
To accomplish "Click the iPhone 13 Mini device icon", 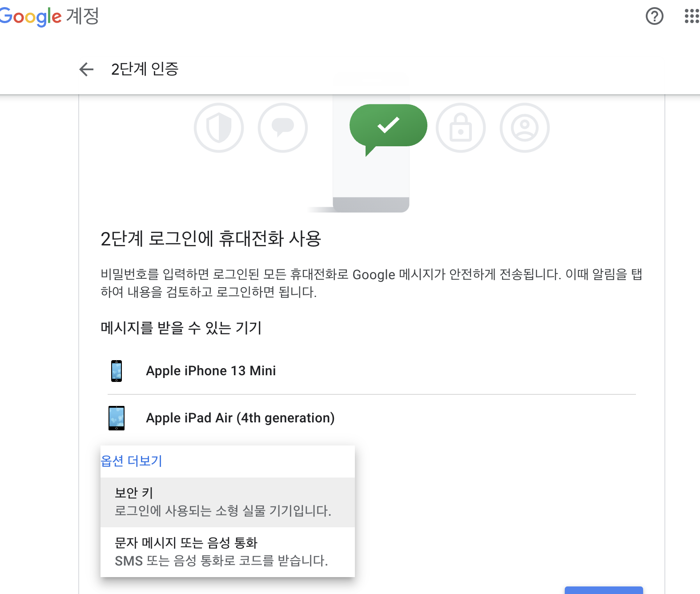I will (117, 371).
